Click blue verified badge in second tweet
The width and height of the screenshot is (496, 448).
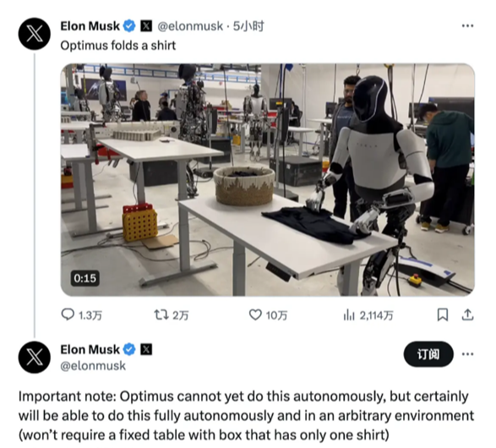tap(129, 350)
